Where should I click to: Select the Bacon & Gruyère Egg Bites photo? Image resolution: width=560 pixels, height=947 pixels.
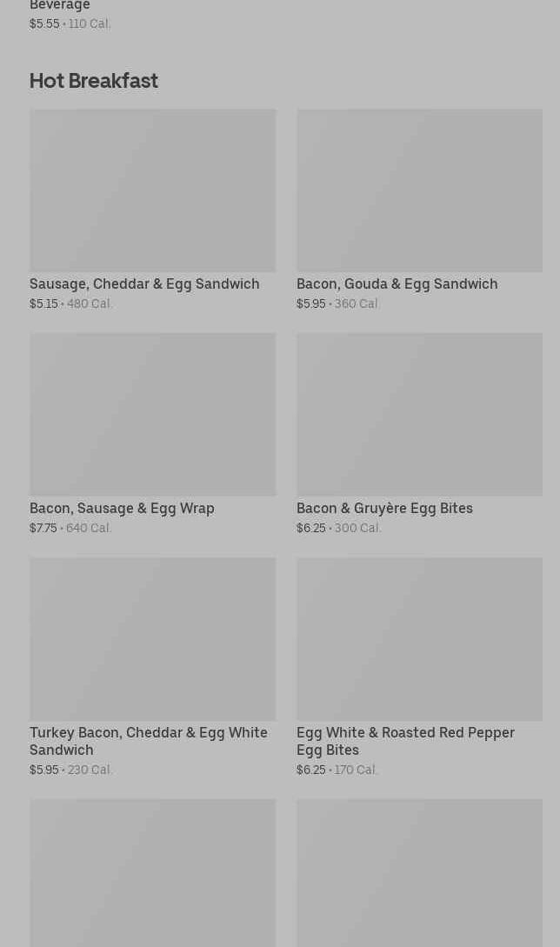click(x=419, y=414)
